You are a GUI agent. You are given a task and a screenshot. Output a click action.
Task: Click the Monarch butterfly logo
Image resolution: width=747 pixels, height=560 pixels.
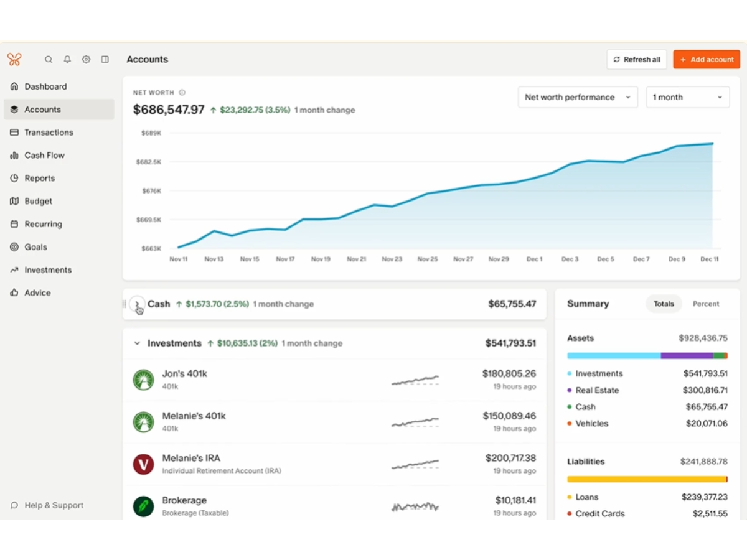pyautogui.click(x=14, y=59)
